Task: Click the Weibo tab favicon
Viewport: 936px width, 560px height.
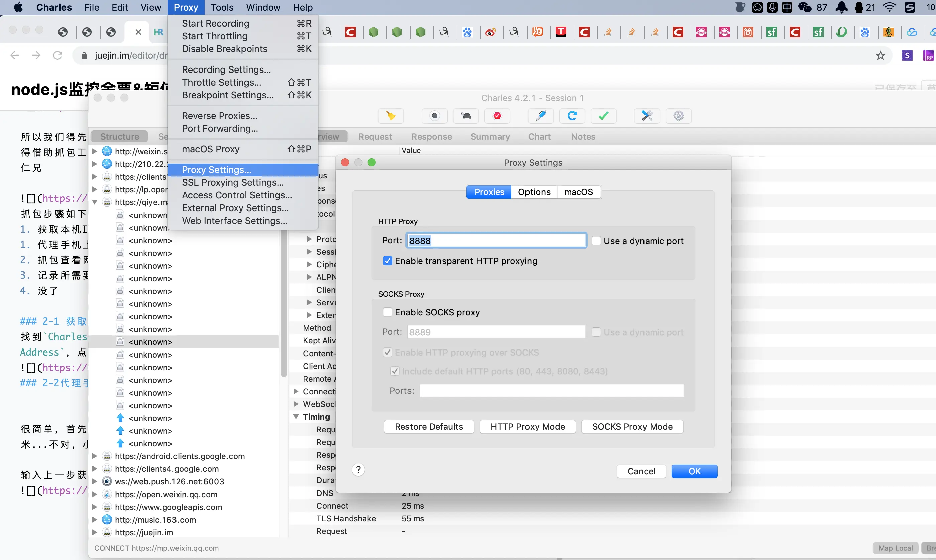Action: [x=490, y=32]
